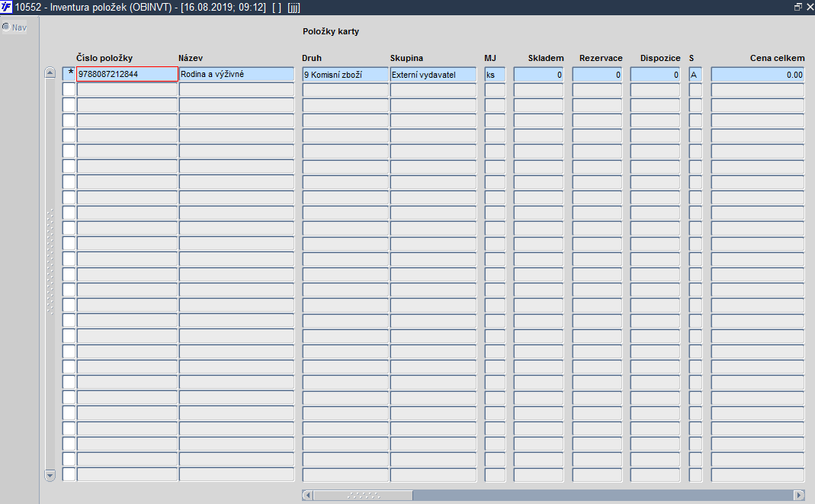815x504 pixels.
Task: Click the application logo icon in title bar
Action: tap(6, 8)
